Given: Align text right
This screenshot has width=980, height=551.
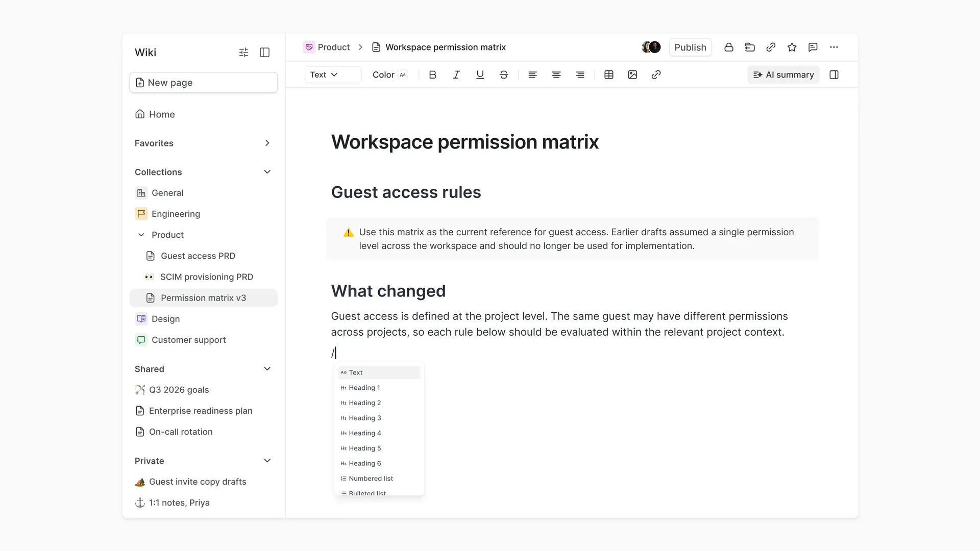Looking at the screenshot, I should 580,75.
